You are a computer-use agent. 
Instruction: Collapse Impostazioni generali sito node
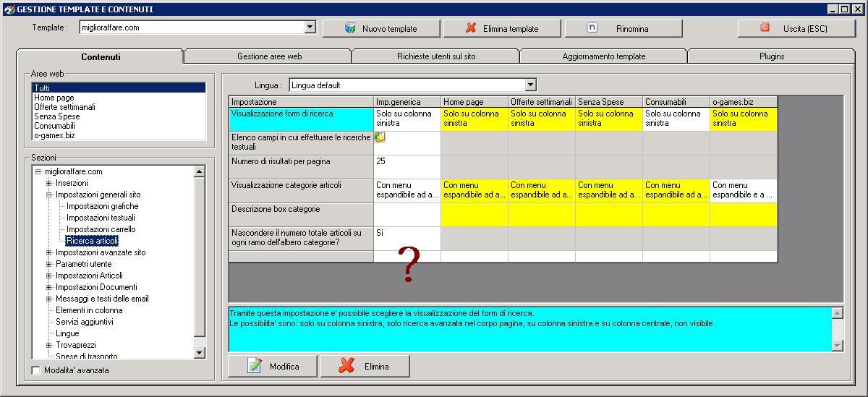click(x=48, y=195)
